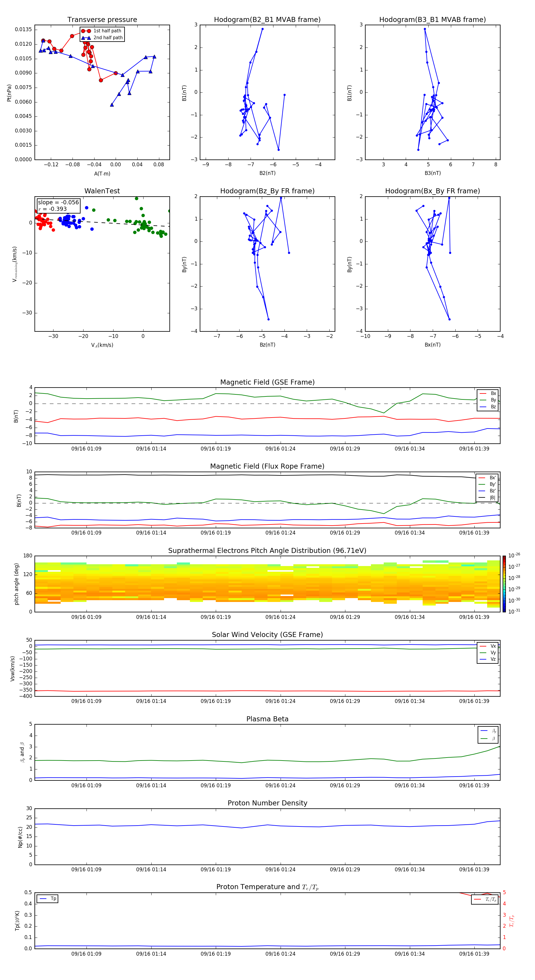
Task: Click 'Vy' in solar wind legend
Action: point(493,652)
